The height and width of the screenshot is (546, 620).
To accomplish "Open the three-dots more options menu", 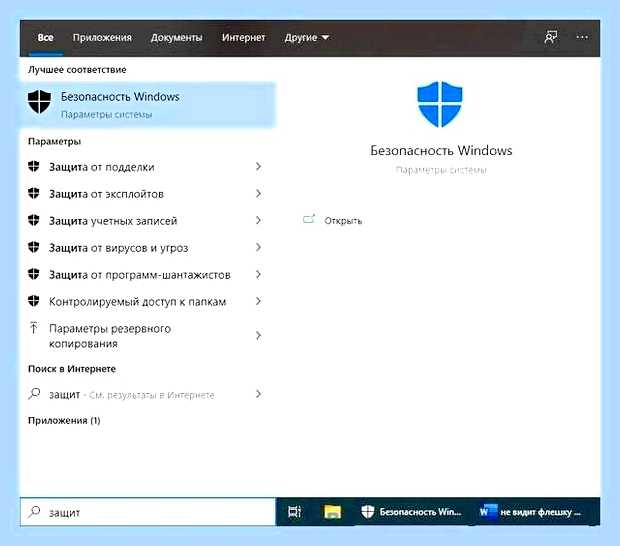I will (x=582, y=37).
